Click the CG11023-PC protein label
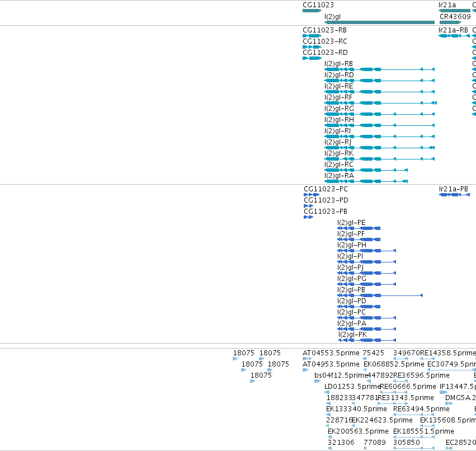476x451 pixels. [x=326, y=189]
